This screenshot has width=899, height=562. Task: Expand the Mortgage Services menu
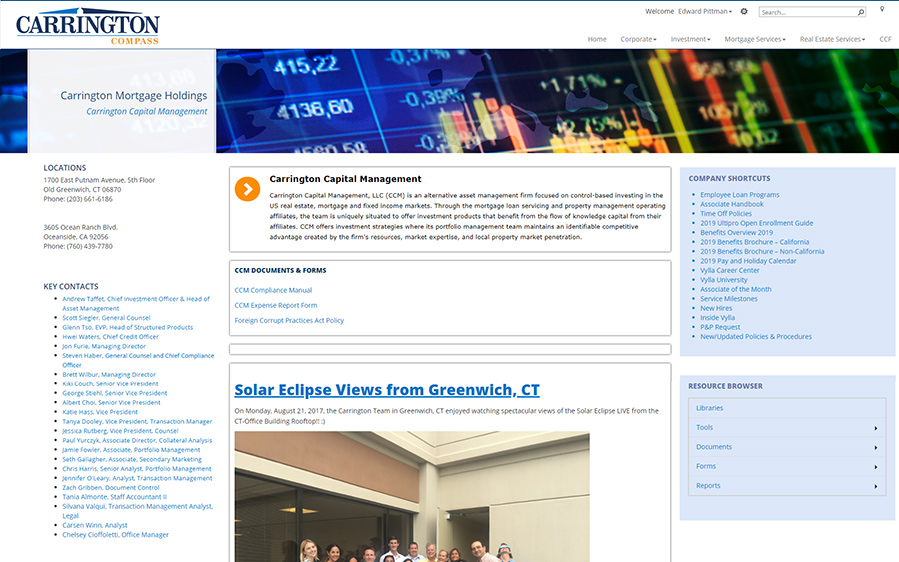(755, 40)
